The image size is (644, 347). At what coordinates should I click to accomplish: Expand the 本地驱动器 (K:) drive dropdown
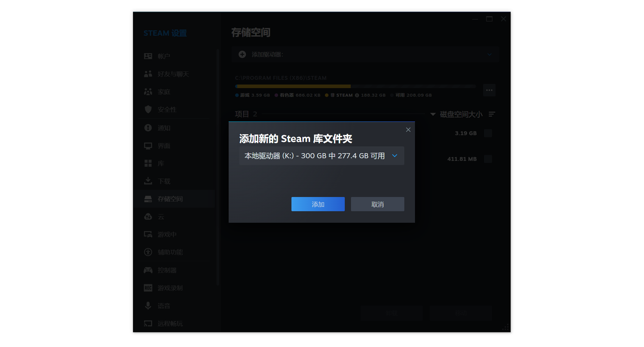pyautogui.click(x=322, y=156)
